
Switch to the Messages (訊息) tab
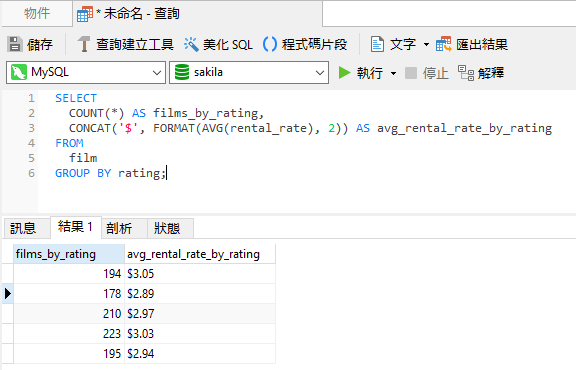pyautogui.click(x=27, y=228)
